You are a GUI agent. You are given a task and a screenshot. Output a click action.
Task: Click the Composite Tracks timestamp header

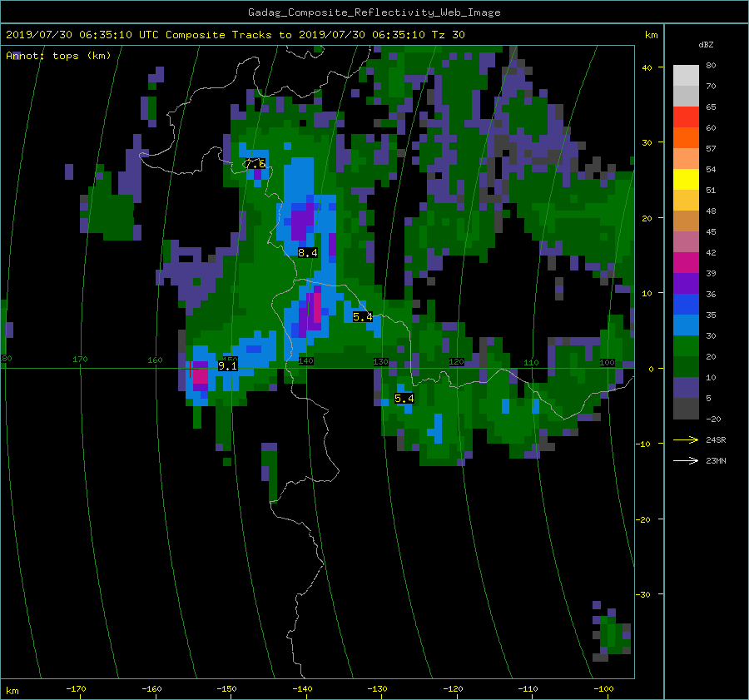(235, 35)
